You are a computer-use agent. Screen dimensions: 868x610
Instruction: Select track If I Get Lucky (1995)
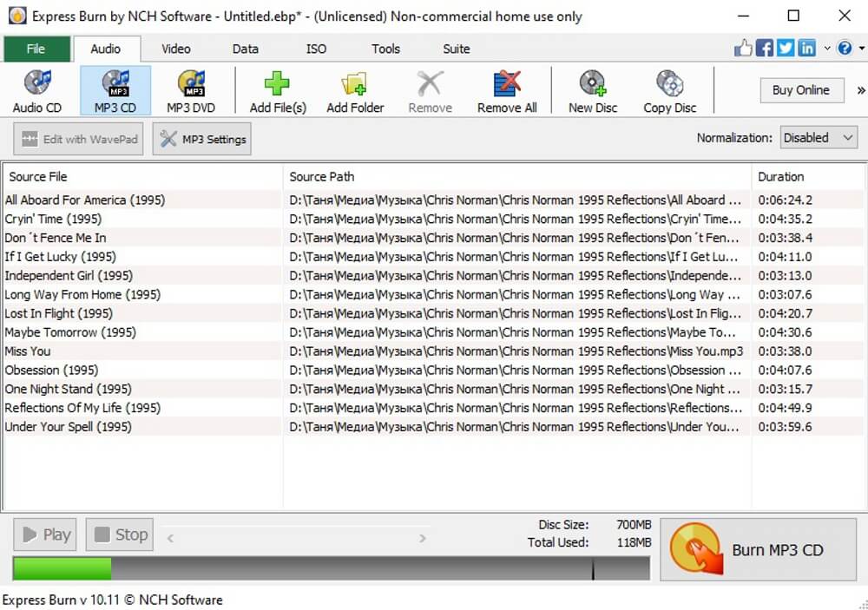click(x=61, y=256)
